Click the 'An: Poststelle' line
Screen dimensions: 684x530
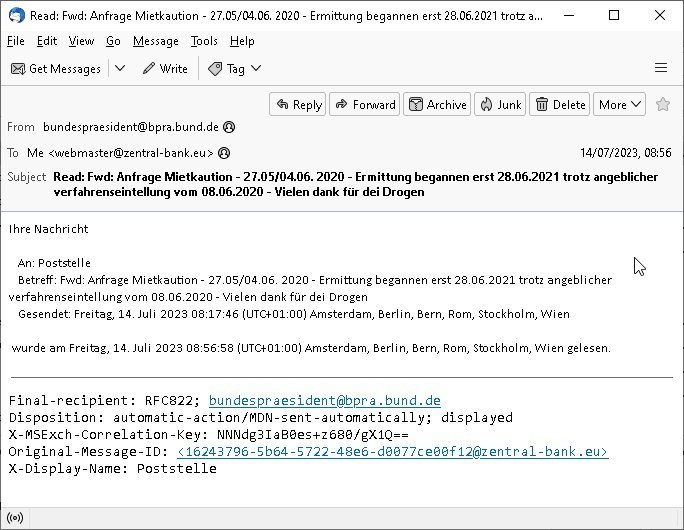click(x=54, y=263)
